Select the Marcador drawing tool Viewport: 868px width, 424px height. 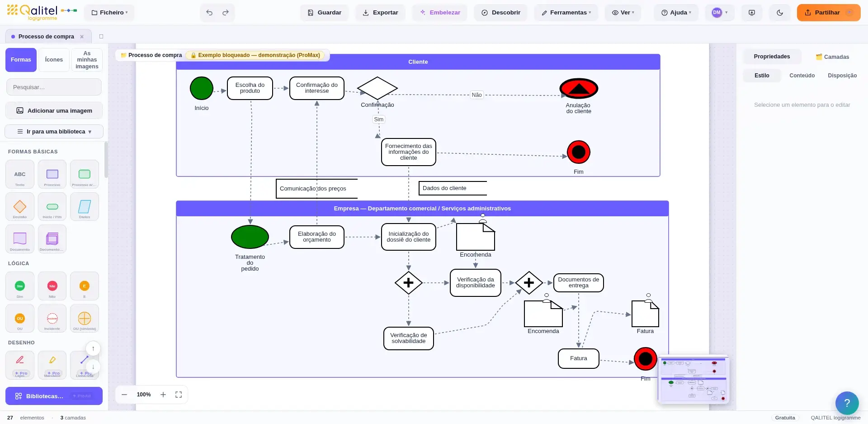click(x=52, y=365)
